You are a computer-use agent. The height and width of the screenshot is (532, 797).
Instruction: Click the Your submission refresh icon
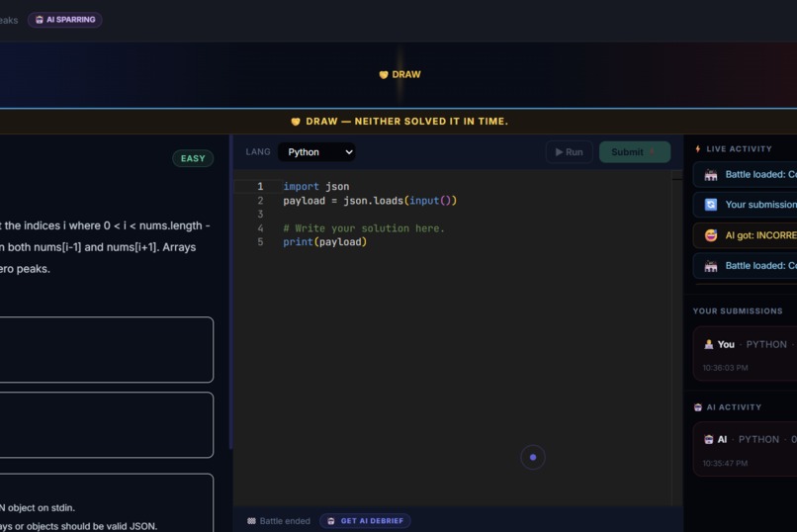tap(711, 205)
